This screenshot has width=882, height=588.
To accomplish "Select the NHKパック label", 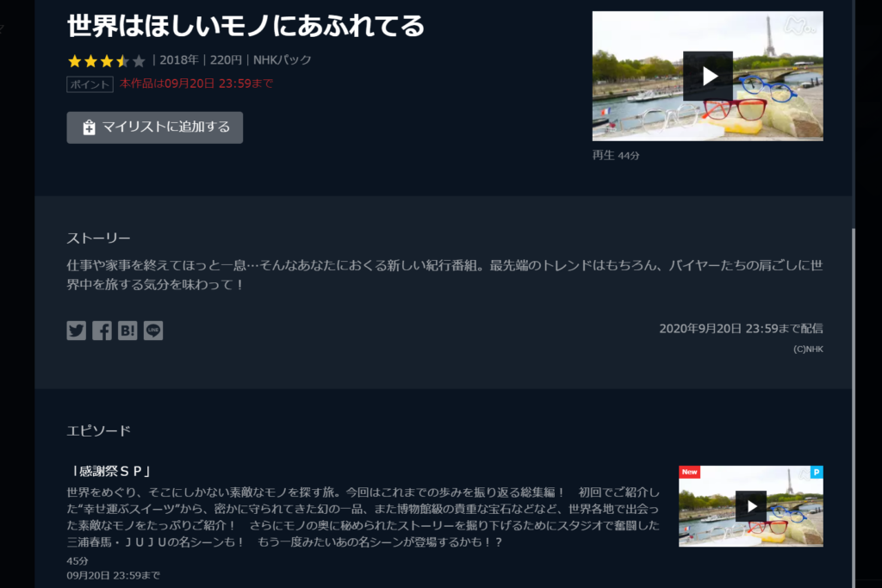I will 283,60.
